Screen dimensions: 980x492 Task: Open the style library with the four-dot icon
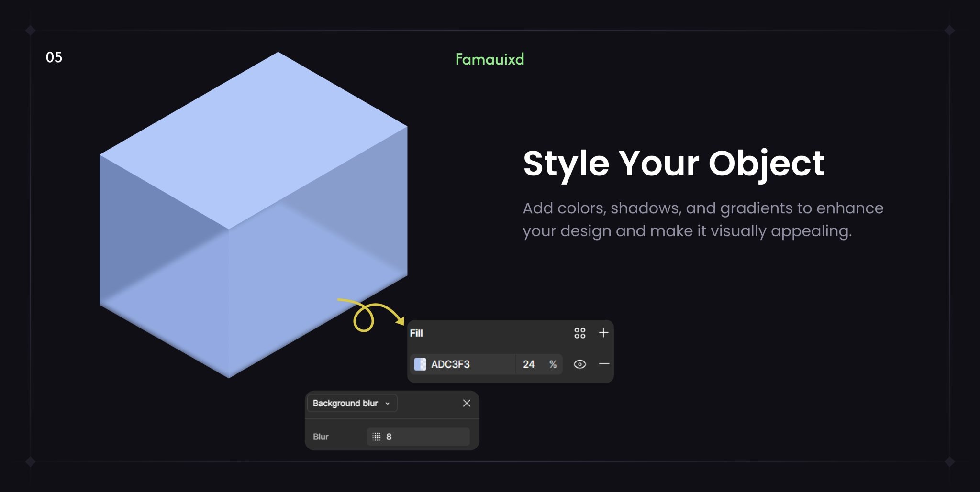580,333
